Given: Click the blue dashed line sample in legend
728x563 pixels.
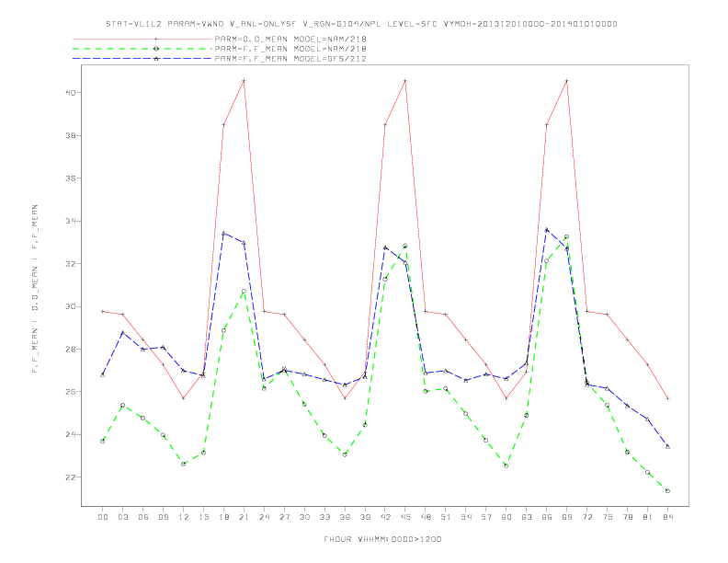Looking at the screenshot, I should [142, 59].
